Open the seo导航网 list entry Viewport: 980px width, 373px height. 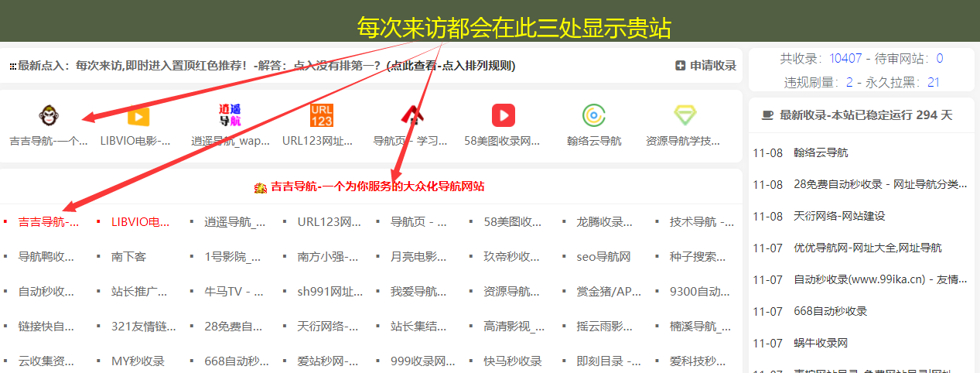[603, 257]
